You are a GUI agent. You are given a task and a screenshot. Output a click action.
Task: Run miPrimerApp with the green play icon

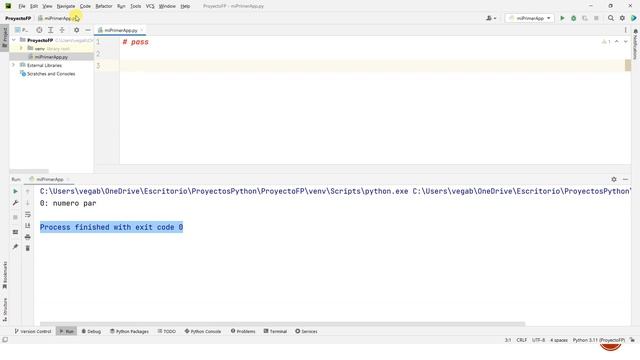click(562, 18)
